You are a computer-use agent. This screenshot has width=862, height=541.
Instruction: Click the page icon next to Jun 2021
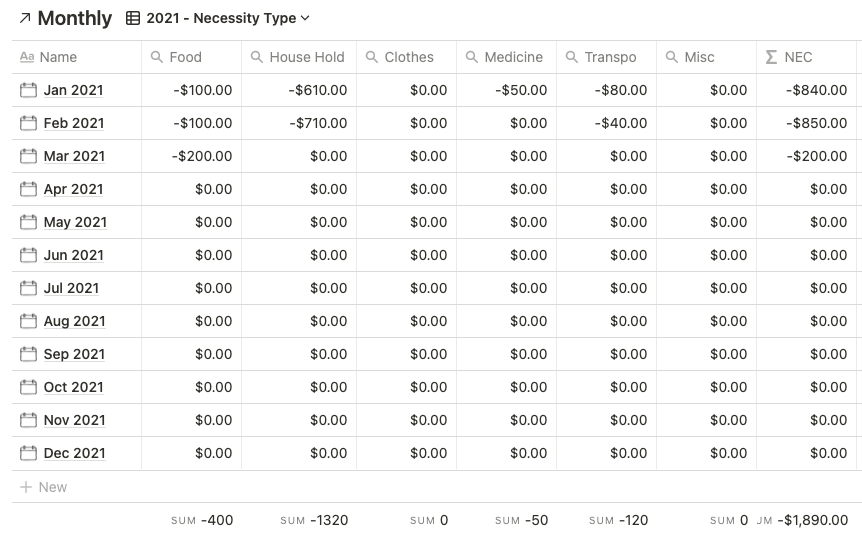pos(28,255)
